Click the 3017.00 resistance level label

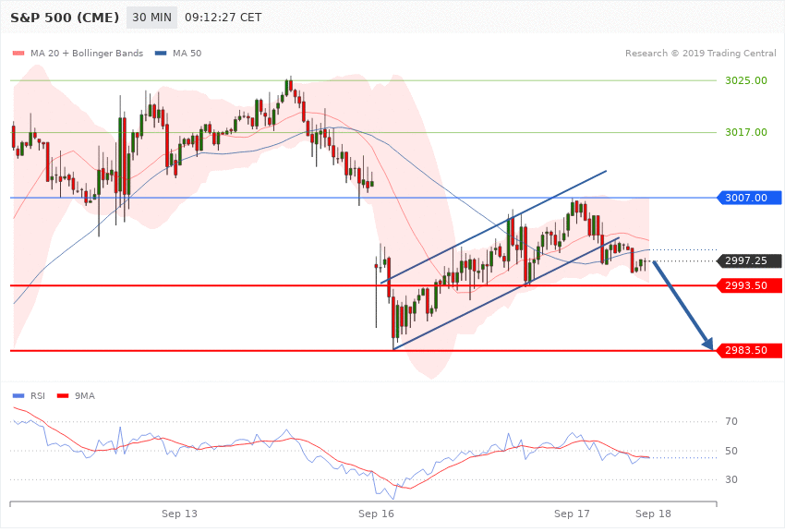click(746, 132)
